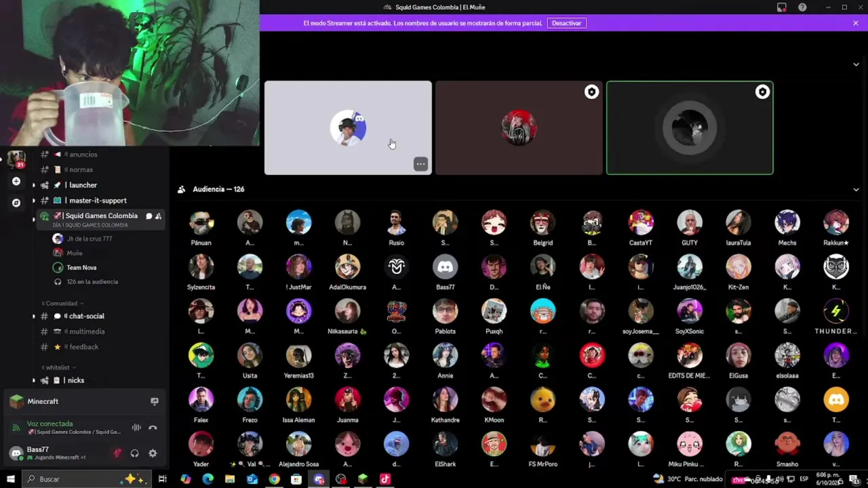
Task: Click audience member CastaYT avatar
Action: click(x=641, y=222)
